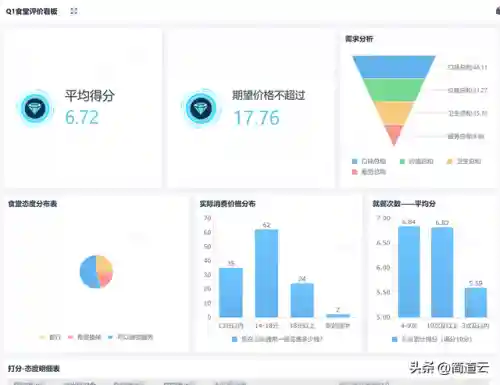Click the diamond icon beside 期望价格不超过
The height and width of the screenshot is (385, 500).
click(201, 109)
